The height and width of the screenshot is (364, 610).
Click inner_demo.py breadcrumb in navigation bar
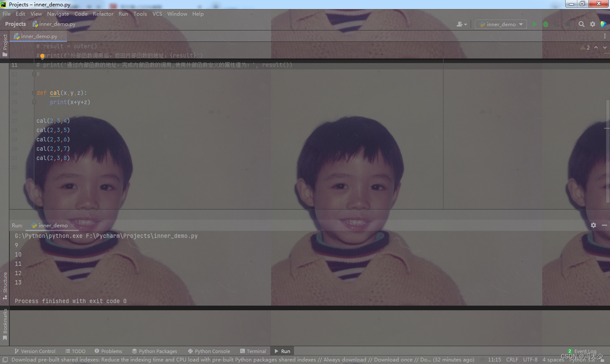click(54, 24)
